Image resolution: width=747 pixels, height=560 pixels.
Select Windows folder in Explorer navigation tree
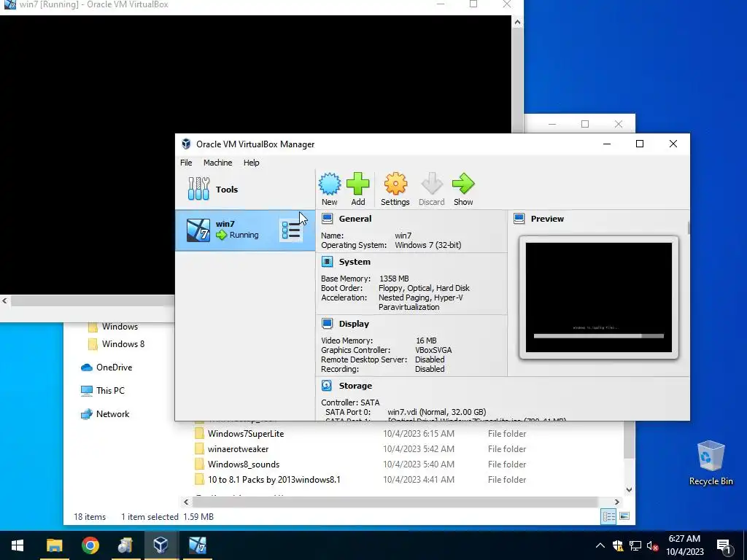[113, 327]
